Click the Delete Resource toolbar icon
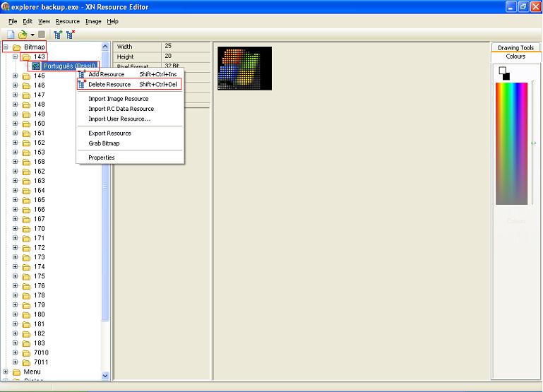The image size is (543, 392). [x=71, y=35]
